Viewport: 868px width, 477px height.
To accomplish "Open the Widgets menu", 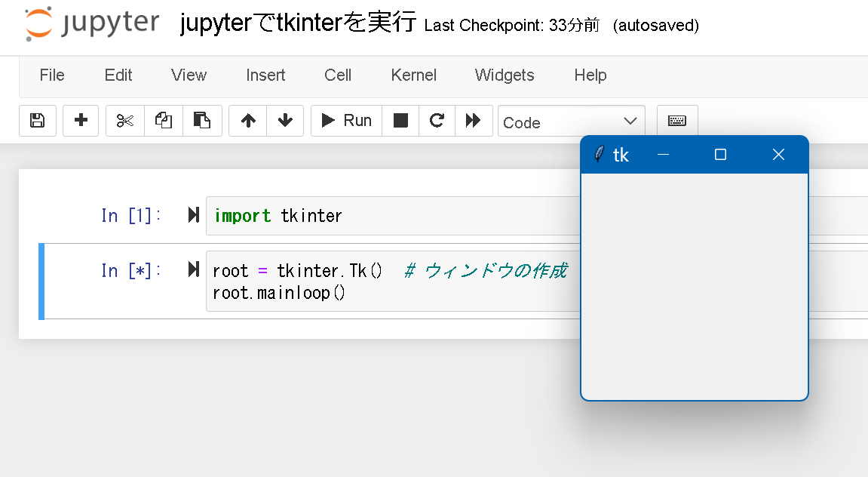I will point(504,75).
